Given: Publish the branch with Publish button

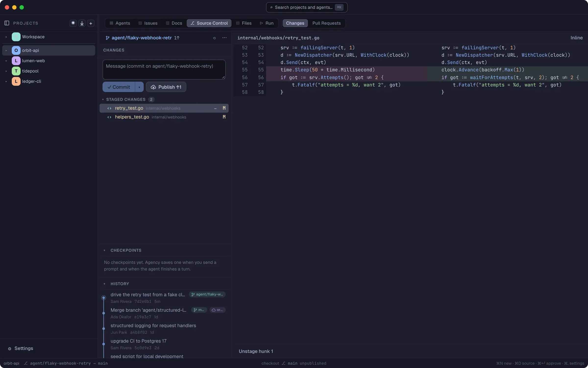Looking at the screenshot, I should tap(166, 87).
